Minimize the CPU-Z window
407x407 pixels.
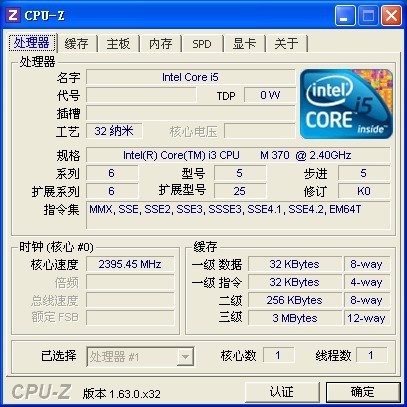coord(345,16)
